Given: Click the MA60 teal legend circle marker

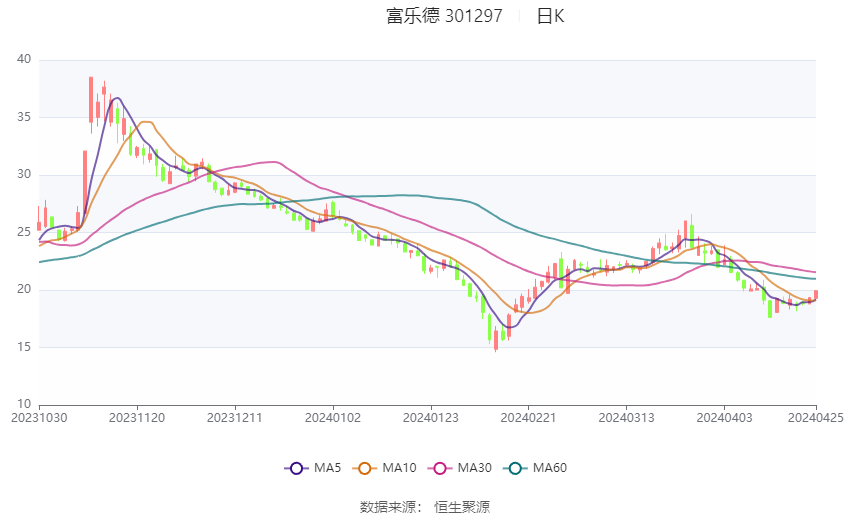Looking at the screenshot, I should [x=516, y=467].
